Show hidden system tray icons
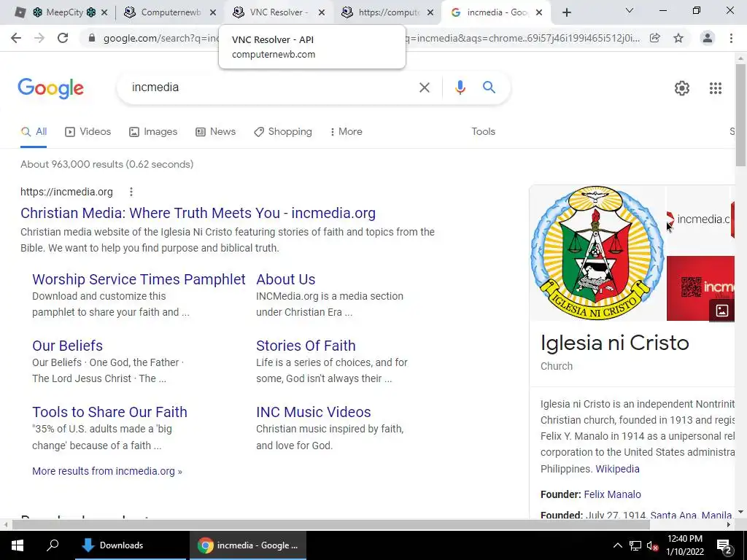This screenshot has height=560, width=747. [617, 545]
